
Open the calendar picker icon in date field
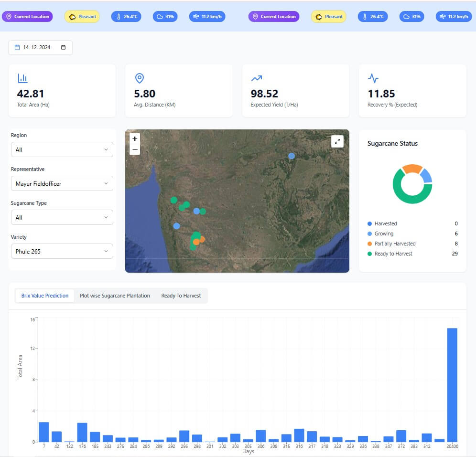(x=64, y=48)
